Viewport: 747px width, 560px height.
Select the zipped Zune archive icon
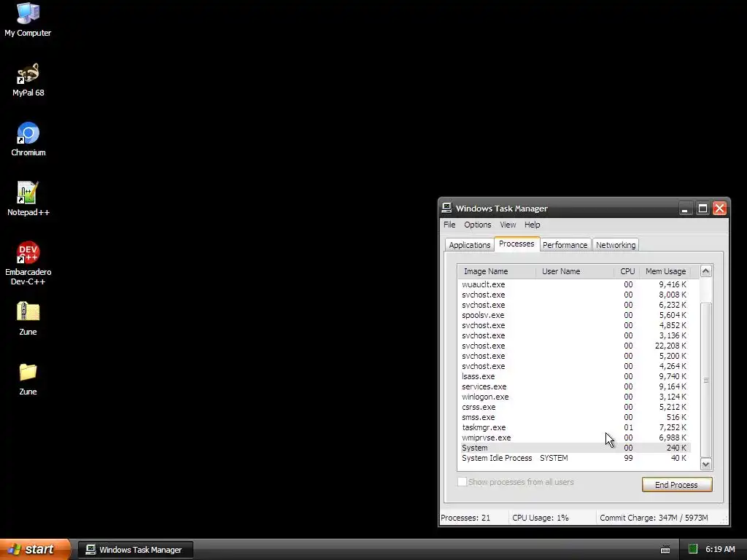pyautogui.click(x=28, y=312)
